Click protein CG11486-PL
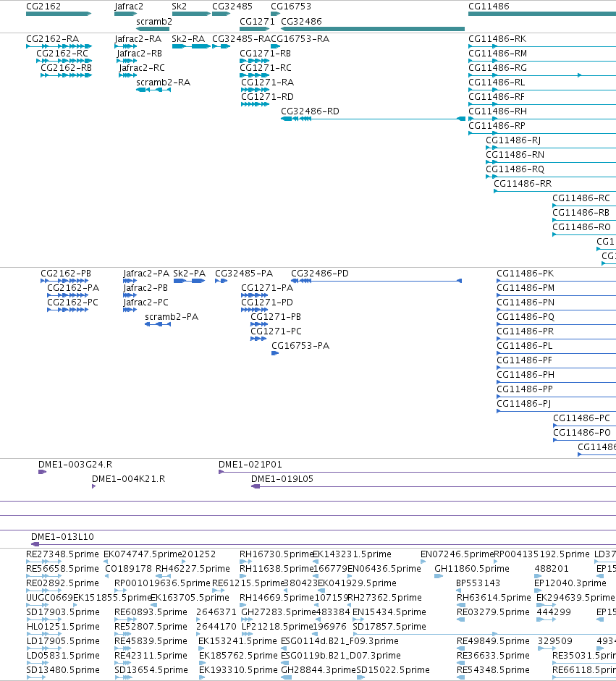This screenshot has width=616, height=681. [x=524, y=346]
